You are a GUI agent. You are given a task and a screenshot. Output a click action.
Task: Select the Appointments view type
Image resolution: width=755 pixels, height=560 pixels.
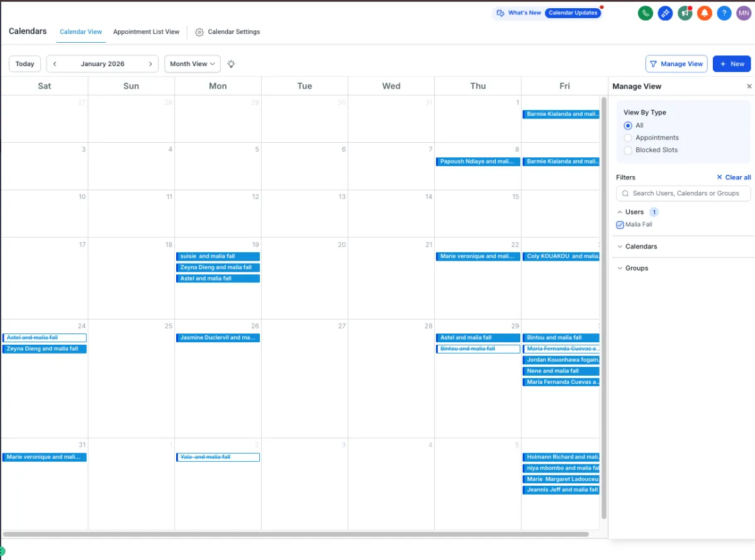click(628, 138)
